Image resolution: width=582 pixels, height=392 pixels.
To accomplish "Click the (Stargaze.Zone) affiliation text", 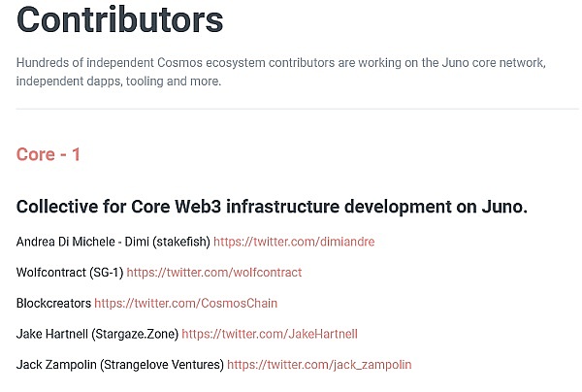I will click(x=135, y=334).
